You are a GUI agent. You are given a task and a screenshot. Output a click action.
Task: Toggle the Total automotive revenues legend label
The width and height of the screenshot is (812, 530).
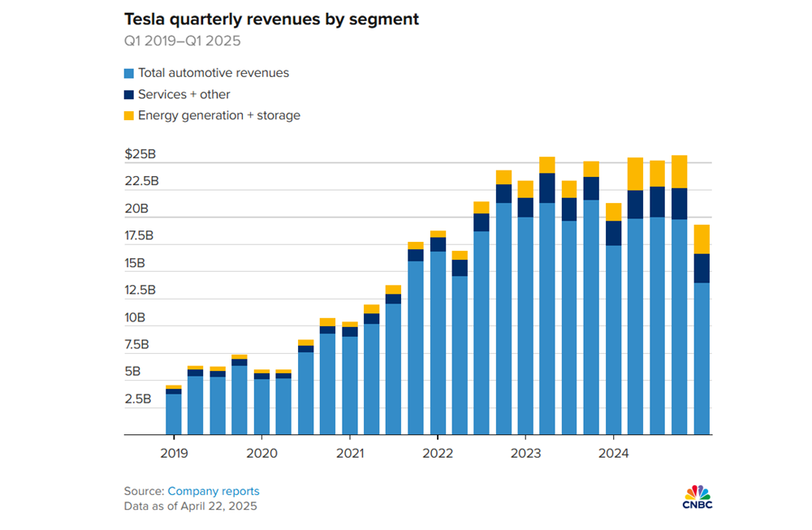[x=213, y=73]
